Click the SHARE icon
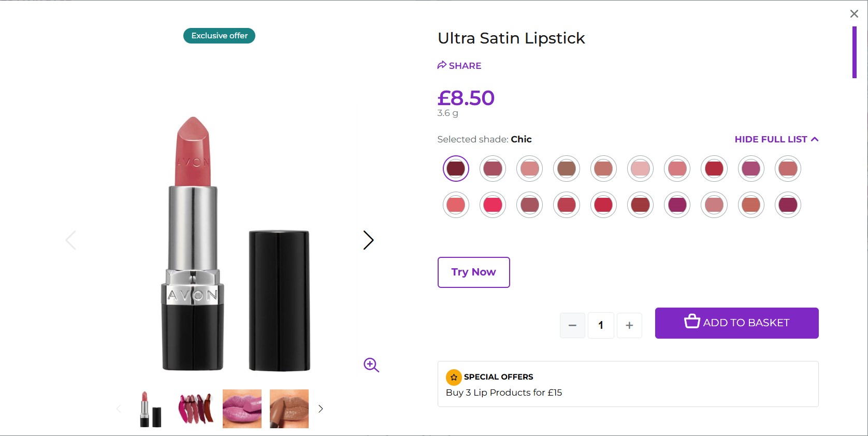The height and width of the screenshot is (436, 868). pos(442,65)
